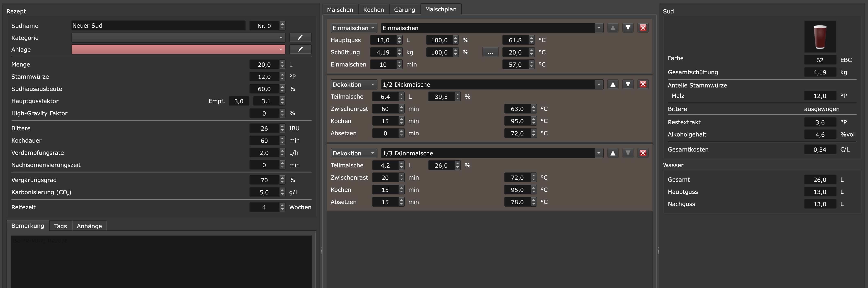Move 1/3 Dünnmaische step up
This screenshot has height=288, width=868.
tap(613, 153)
